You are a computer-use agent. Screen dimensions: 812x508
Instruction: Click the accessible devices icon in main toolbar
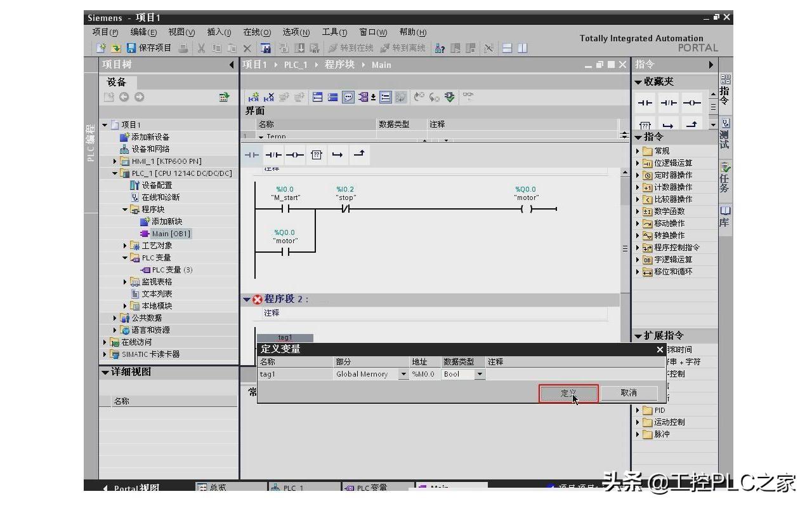(x=439, y=48)
